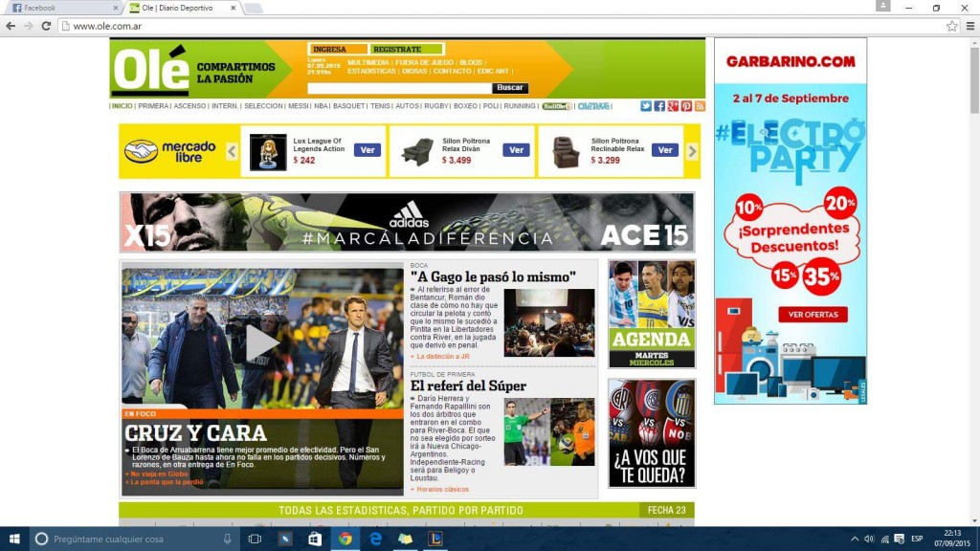Show hidden system tray icons

pyautogui.click(x=855, y=539)
